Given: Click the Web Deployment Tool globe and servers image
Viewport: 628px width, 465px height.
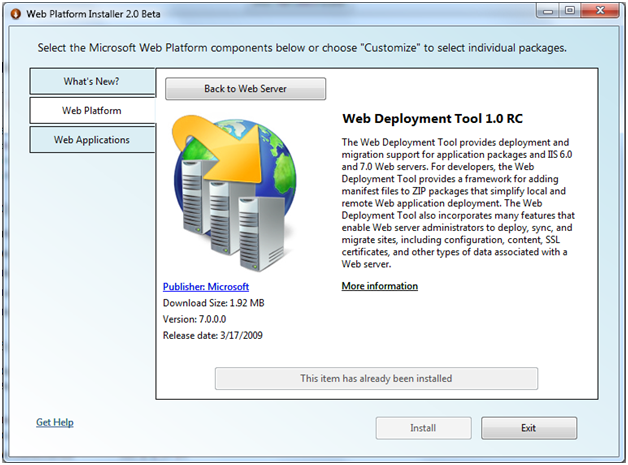Looking at the screenshot, I should click(235, 194).
